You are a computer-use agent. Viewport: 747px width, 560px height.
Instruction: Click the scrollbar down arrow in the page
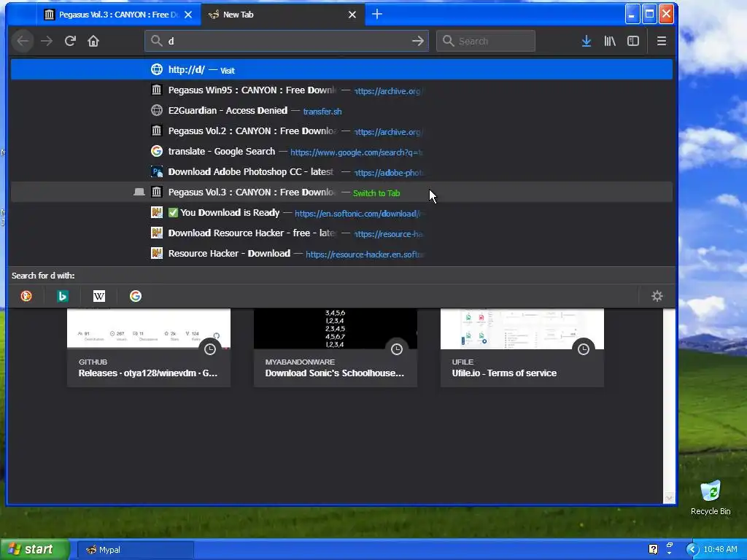pos(669,497)
